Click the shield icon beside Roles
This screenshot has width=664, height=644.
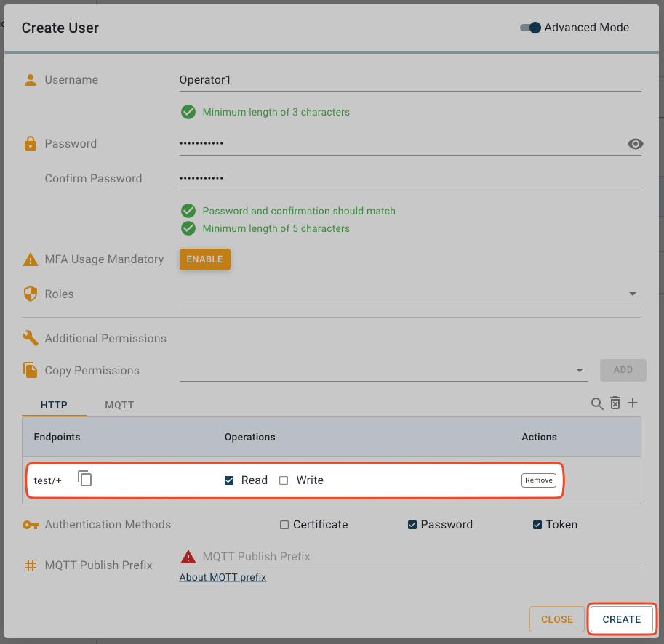(x=31, y=294)
